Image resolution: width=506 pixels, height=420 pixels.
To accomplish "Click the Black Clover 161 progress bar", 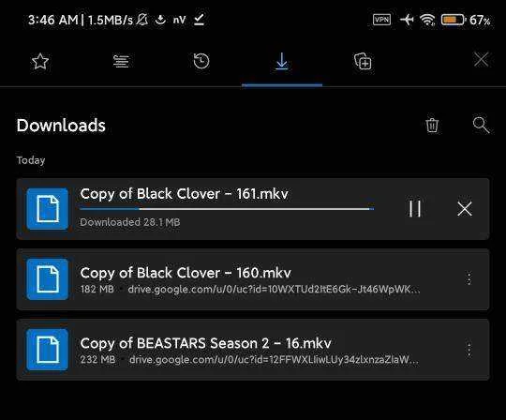I will coord(227,209).
